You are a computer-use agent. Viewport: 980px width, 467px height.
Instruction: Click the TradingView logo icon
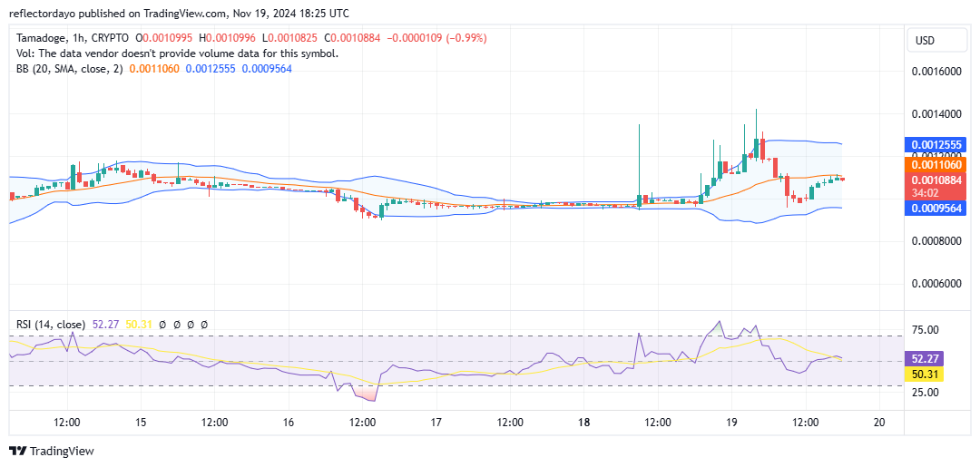pyautogui.click(x=18, y=451)
